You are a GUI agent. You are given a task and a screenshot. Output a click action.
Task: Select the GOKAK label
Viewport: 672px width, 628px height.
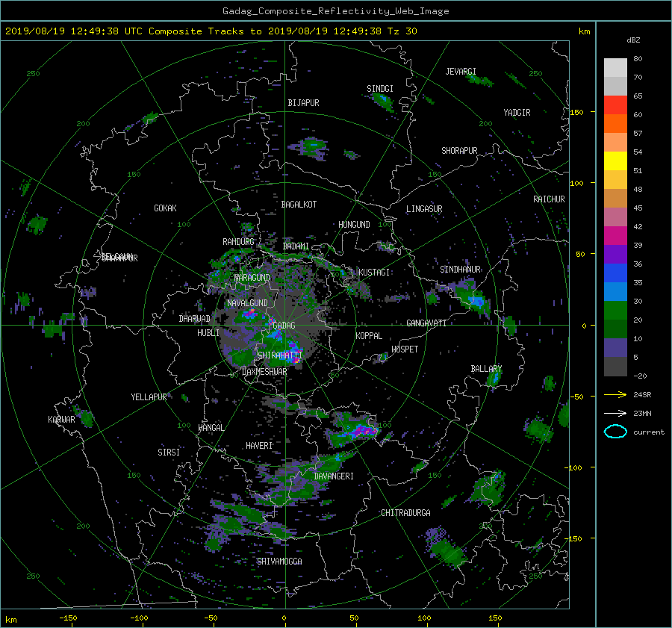point(165,208)
